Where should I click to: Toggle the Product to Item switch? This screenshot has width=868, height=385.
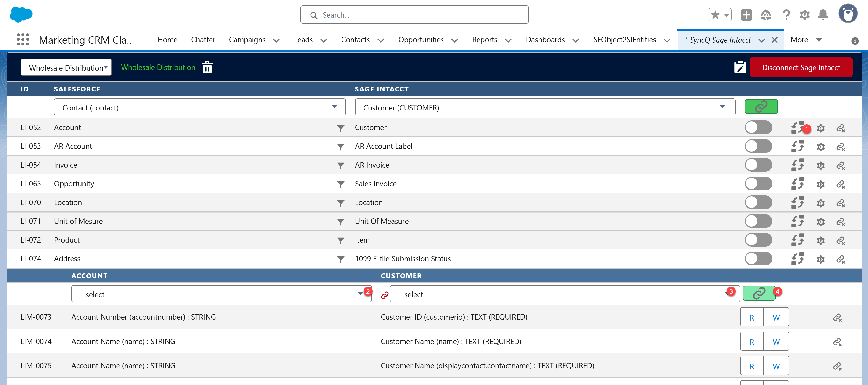coord(758,240)
